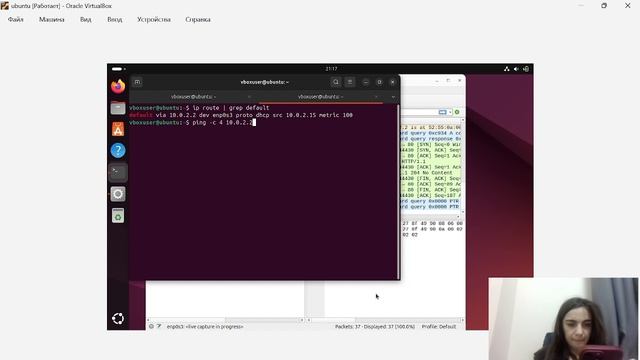Click the Wireshark filter bookmark button
This screenshot has height=360, width=640.
(442, 112)
